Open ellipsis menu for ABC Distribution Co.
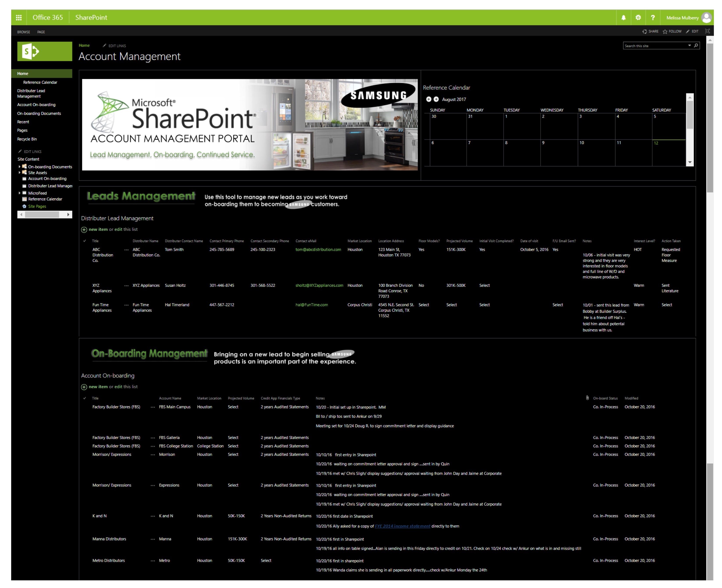 (x=126, y=250)
